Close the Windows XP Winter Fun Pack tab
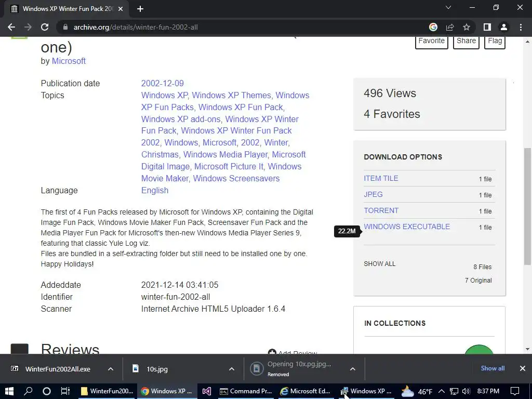Image resolution: width=532 pixels, height=399 pixels. coord(121,9)
